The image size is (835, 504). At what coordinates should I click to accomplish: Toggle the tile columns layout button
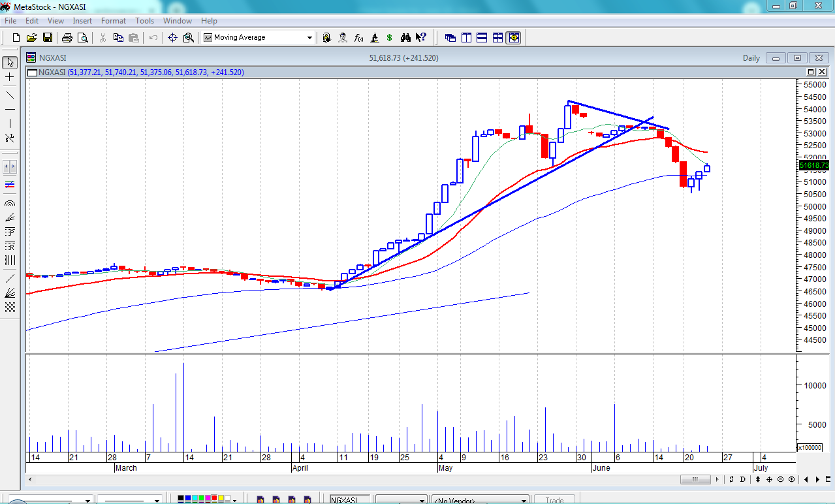466,38
